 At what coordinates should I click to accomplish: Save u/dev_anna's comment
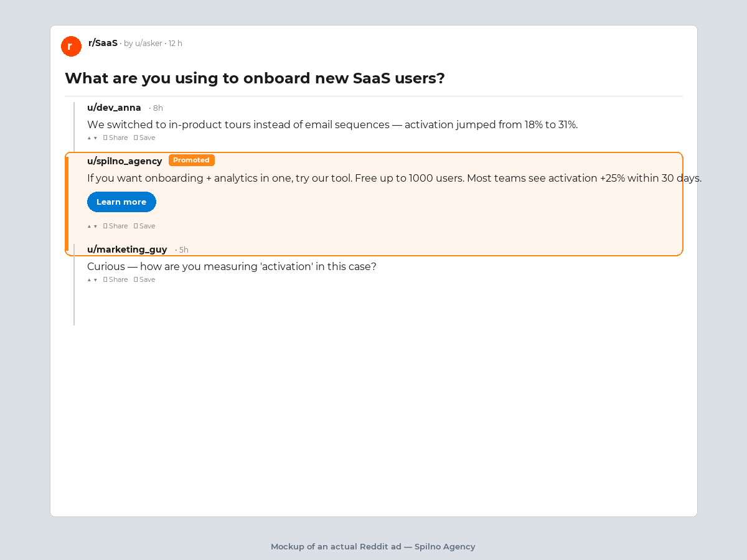[144, 138]
